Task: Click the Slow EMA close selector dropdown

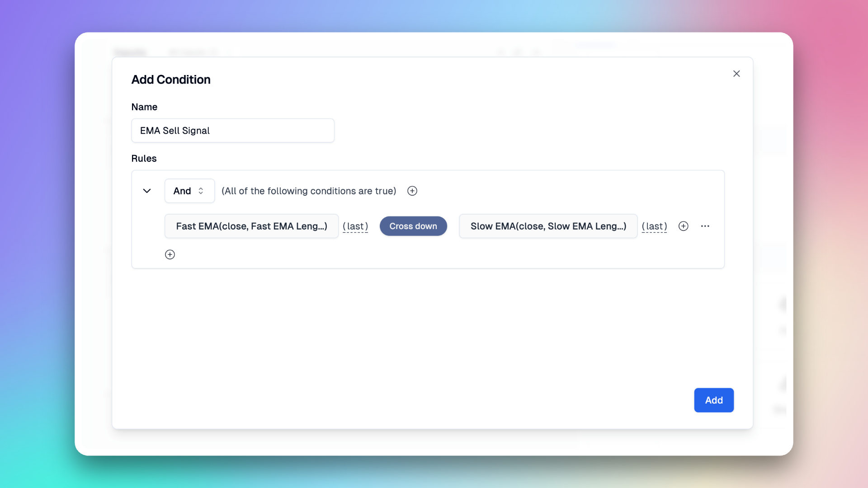Action: click(548, 226)
